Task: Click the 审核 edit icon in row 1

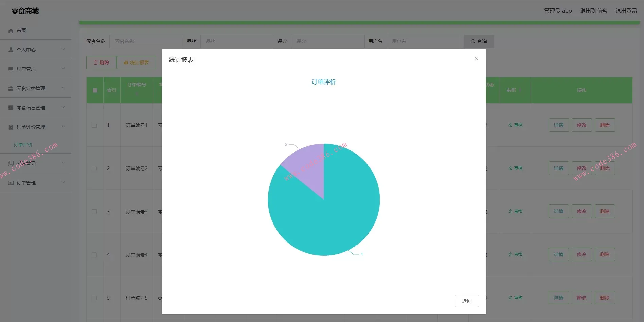Action: 510,125
